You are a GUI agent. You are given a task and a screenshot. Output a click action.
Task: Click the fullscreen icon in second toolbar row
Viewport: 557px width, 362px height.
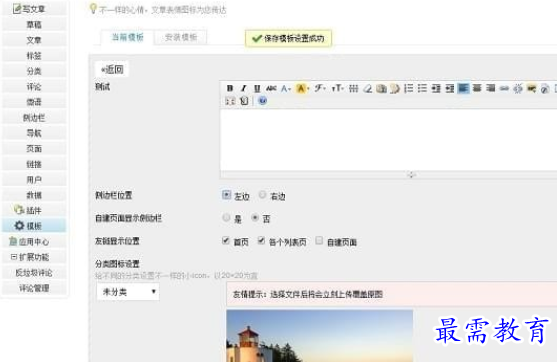230,101
